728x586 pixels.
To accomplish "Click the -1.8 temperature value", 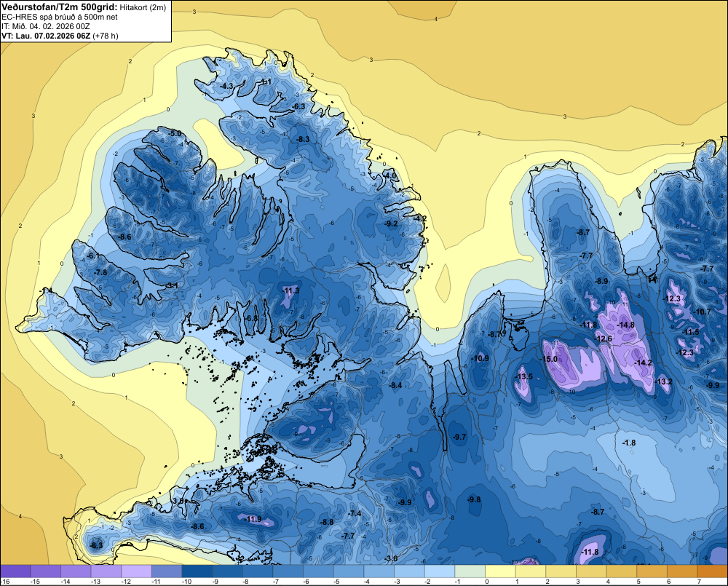I will [629, 443].
